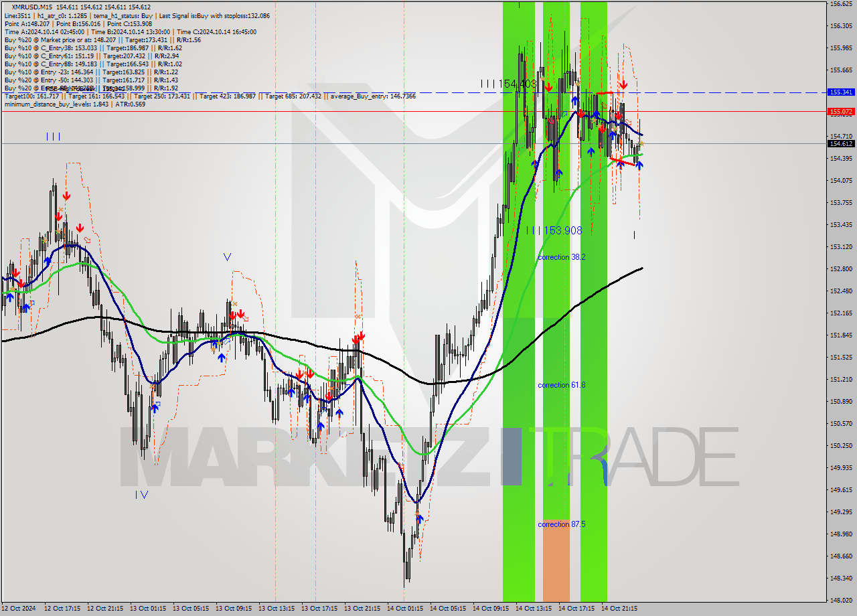Select the 'Buy %20 @ Entry -50: 144.303' line
The height and width of the screenshot is (616, 857).
pyautogui.click(x=91, y=80)
